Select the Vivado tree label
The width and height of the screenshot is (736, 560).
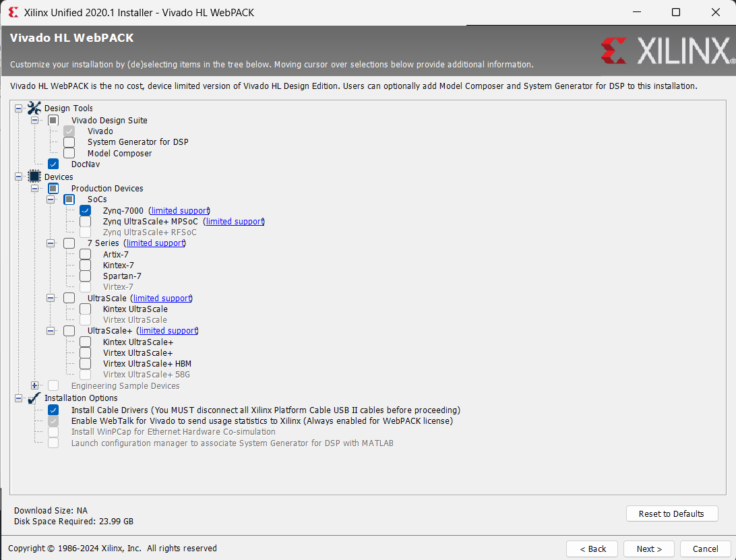coord(100,131)
